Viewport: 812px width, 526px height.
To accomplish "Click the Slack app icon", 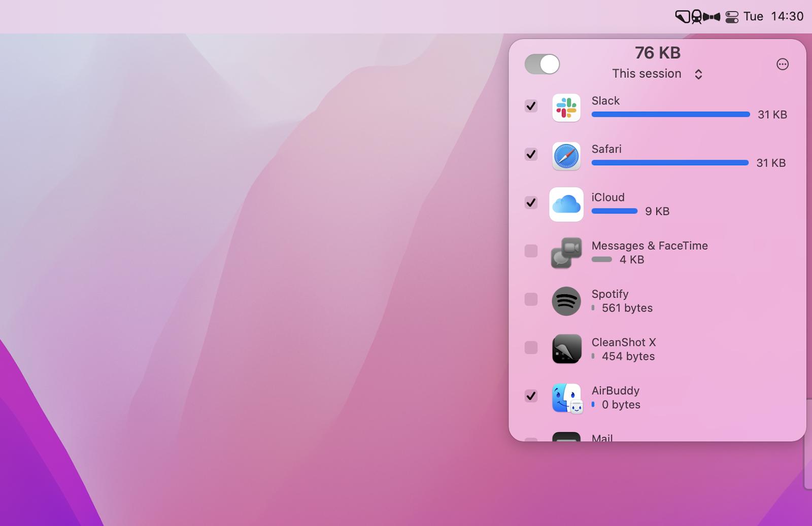I will 566,108.
